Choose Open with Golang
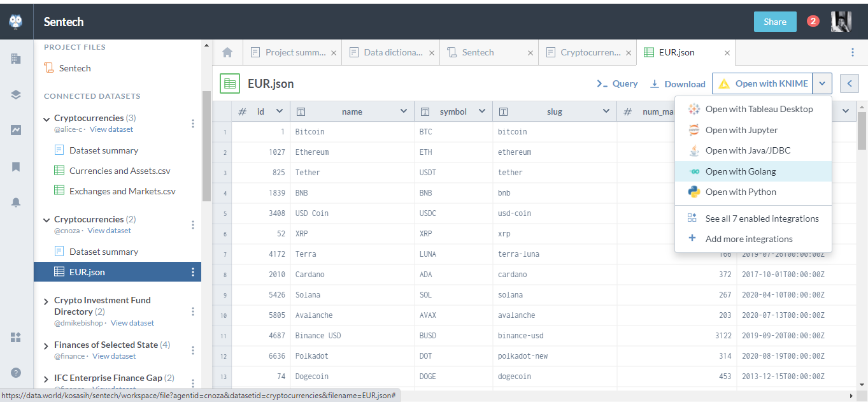 tap(753, 171)
